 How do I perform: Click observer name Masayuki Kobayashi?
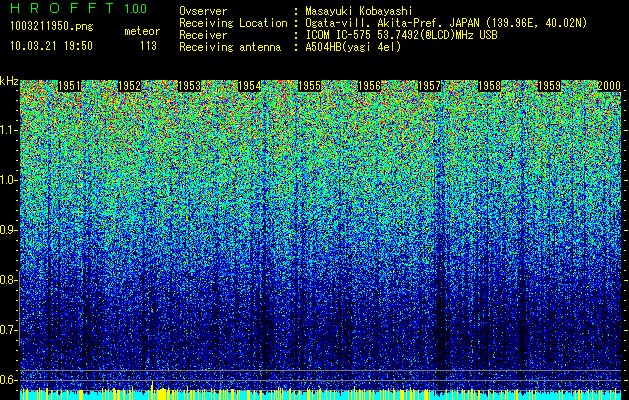(x=359, y=11)
